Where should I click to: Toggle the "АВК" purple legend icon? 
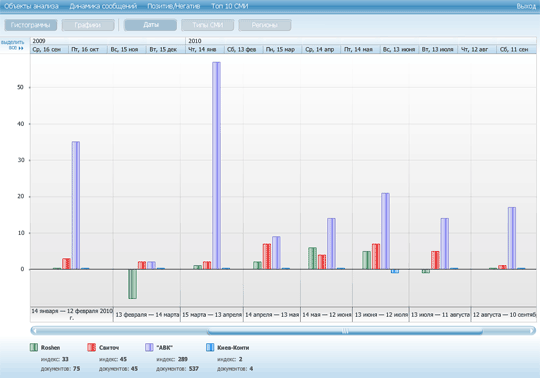point(149,347)
